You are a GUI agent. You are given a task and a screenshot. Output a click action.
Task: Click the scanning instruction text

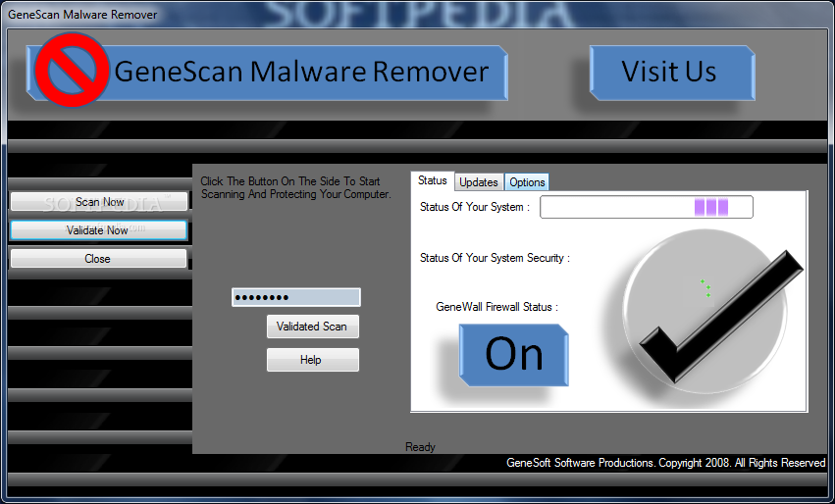click(x=296, y=188)
